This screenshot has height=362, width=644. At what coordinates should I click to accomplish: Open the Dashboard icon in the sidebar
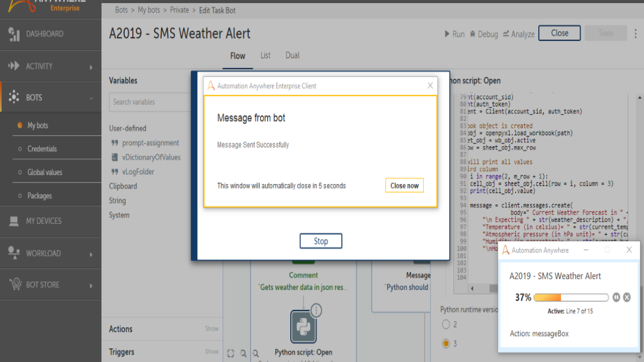point(14,34)
